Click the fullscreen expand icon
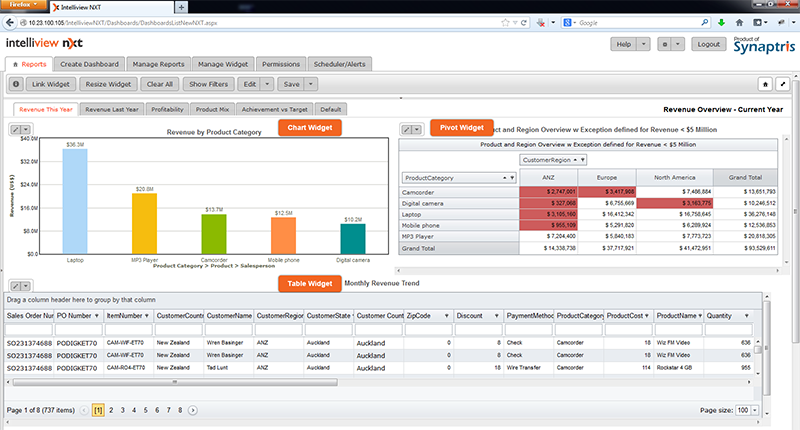The image size is (800, 430). (783, 85)
